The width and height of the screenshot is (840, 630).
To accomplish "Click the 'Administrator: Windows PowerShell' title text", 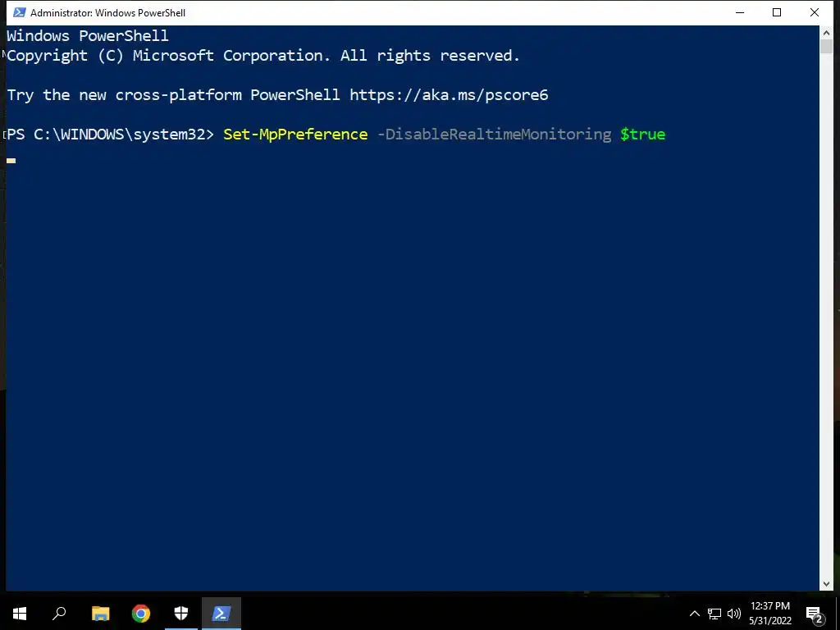I will [x=107, y=13].
